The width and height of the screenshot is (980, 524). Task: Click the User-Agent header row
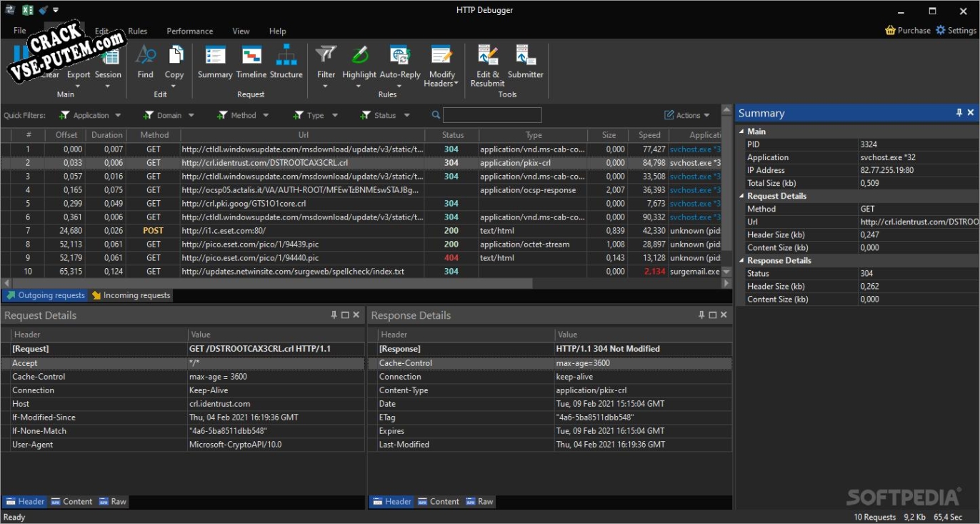coord(183,445)
